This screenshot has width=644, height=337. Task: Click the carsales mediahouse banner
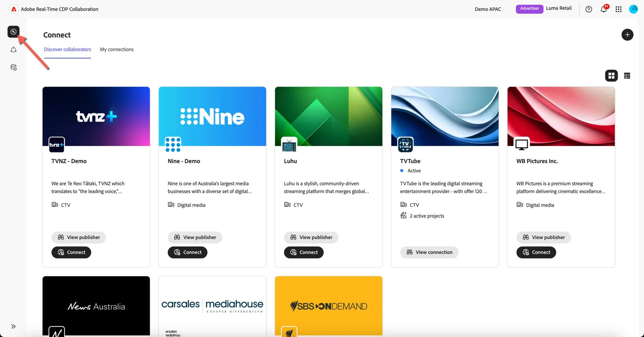point(212,306)
